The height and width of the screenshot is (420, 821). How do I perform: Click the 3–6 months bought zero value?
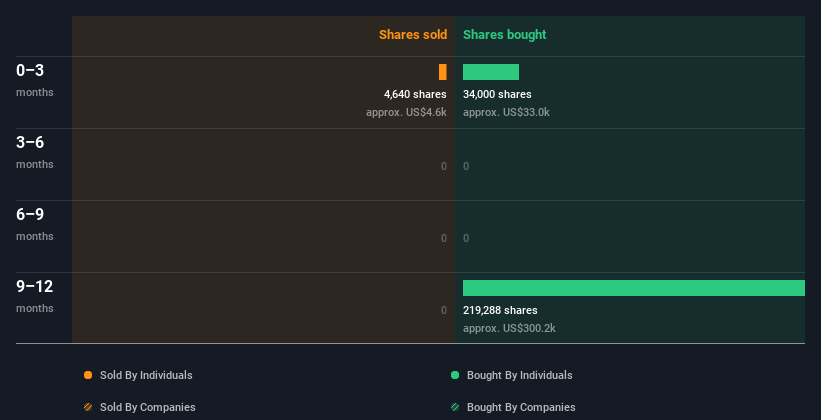pyautogui.click(x=466, y=166)
